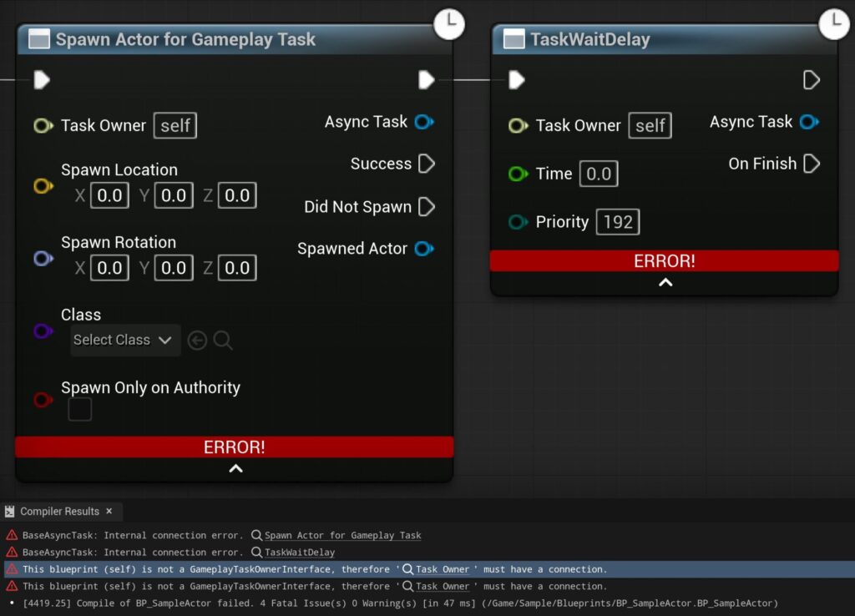Click the Time value field on TaskWaitDelay
This screenshot has width=855, height=616.
(599, 174)
